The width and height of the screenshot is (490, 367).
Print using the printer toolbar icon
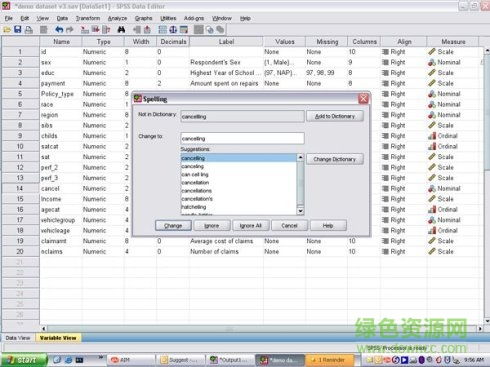tap(29, 30)
